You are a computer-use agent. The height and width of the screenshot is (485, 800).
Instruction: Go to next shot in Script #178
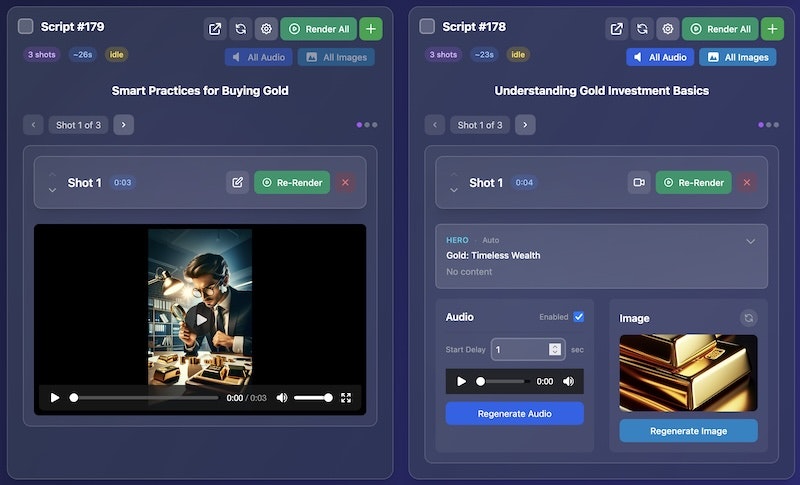[x=525, y=125]
